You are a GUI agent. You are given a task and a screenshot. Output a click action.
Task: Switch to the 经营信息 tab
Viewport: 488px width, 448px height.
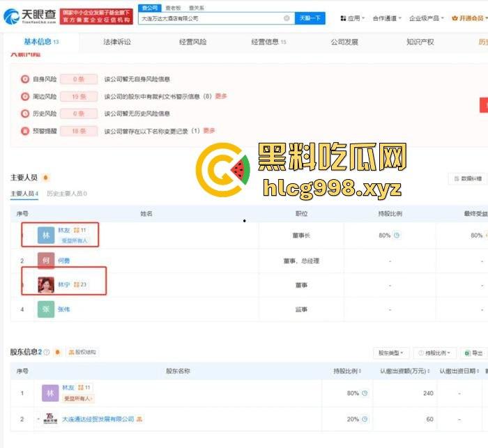[268, 42]
